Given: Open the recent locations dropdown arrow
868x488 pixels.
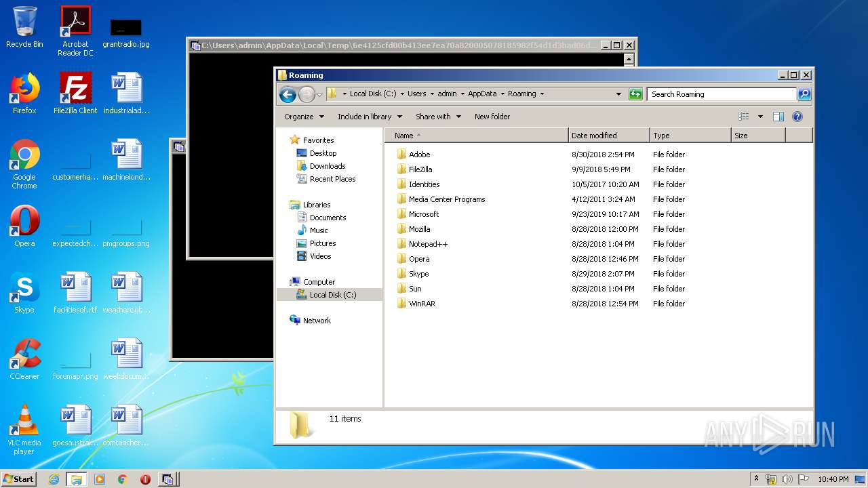Looking at the screenshot, I should tap(319, 95).
